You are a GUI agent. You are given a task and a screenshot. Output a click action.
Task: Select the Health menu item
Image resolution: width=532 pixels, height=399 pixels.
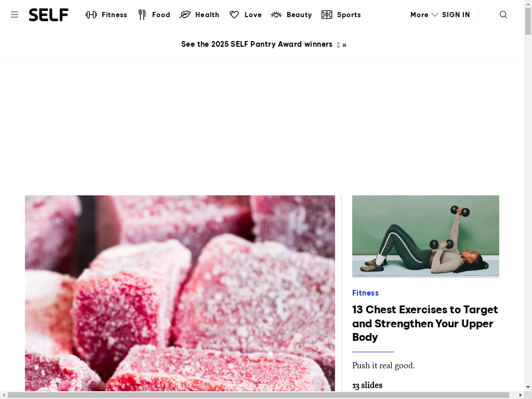point(207,15)
